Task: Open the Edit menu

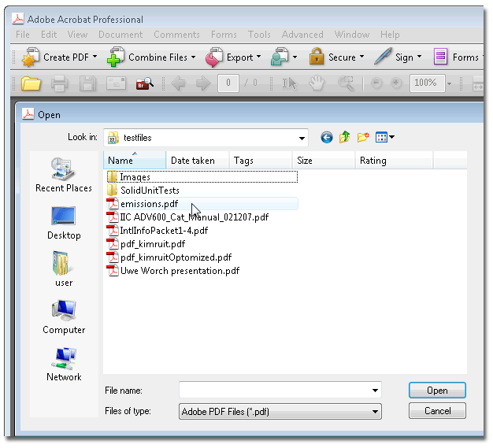Action: pos(49,35)
